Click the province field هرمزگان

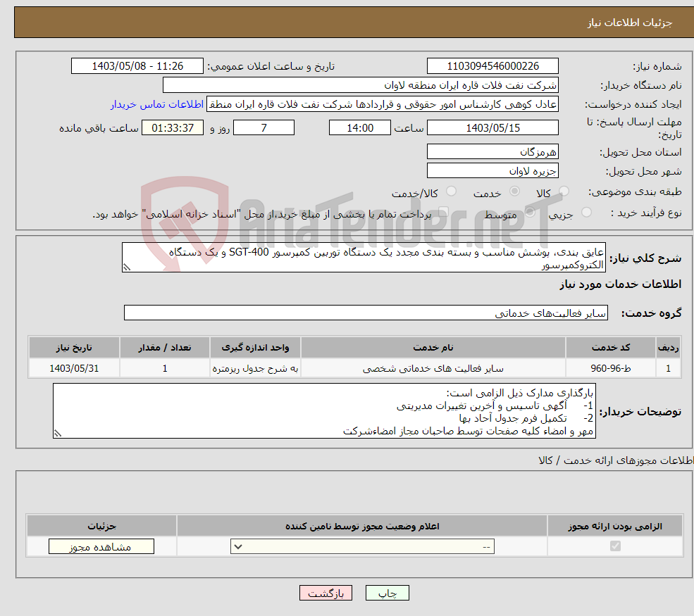[492, 151]
